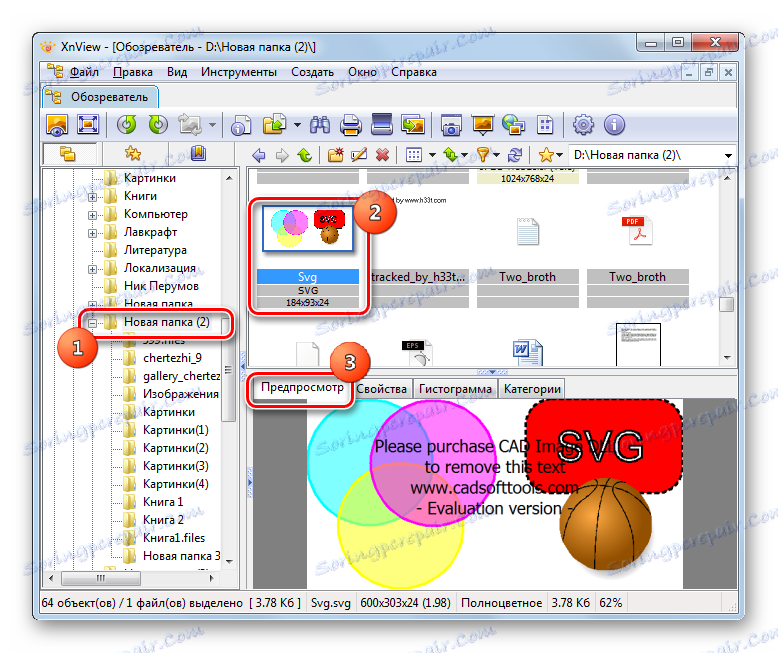Image resolution: width=778 pixels, height=653 pixels.
Task: Go up to the parent folder
Action: [305, 155]
